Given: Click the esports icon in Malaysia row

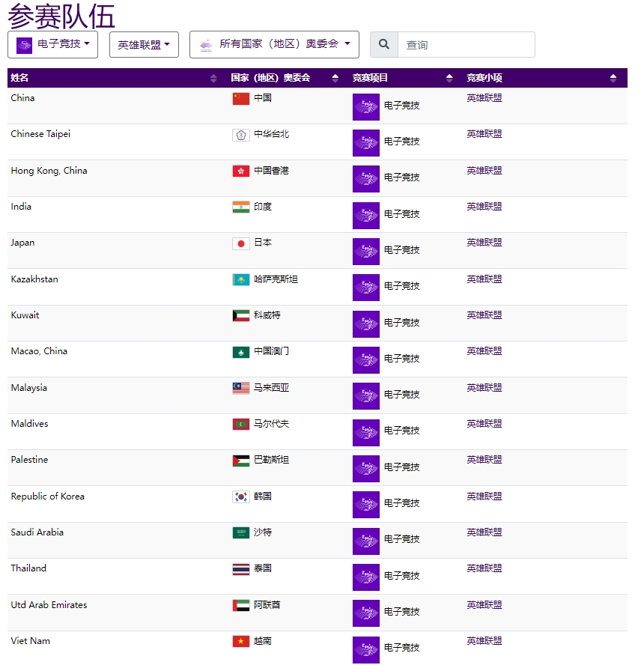Looking at the screenshot, I should pos(366,395).
